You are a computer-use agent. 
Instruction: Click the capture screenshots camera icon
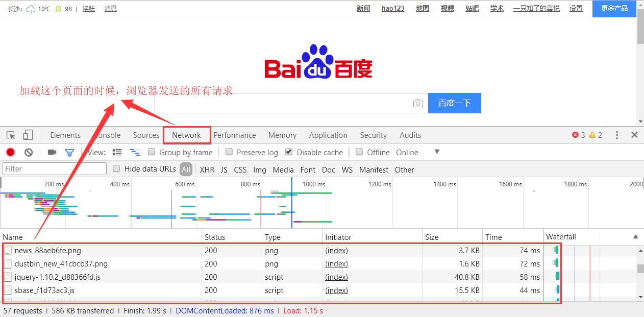(52, 152)
